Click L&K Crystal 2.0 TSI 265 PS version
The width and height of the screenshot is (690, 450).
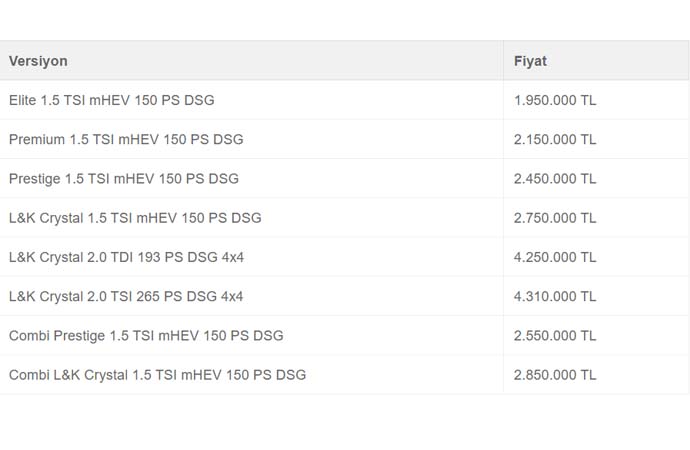(126, 296)
